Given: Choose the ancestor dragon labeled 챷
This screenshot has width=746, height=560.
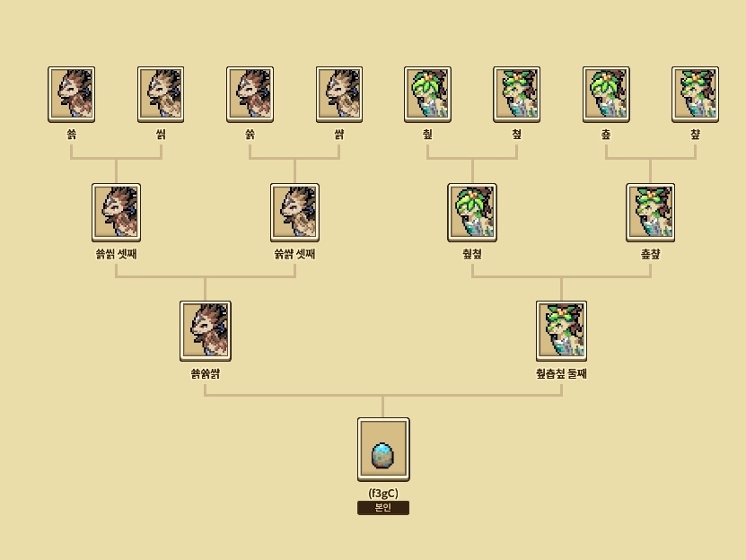Looking at the screenshot, I should click(695, 94).
